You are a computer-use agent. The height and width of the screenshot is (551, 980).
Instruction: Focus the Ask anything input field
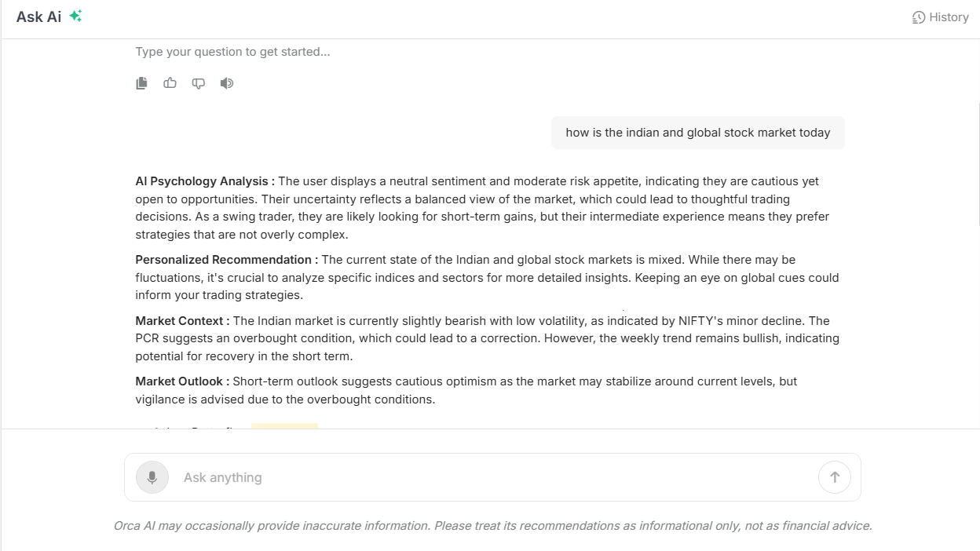495,477
